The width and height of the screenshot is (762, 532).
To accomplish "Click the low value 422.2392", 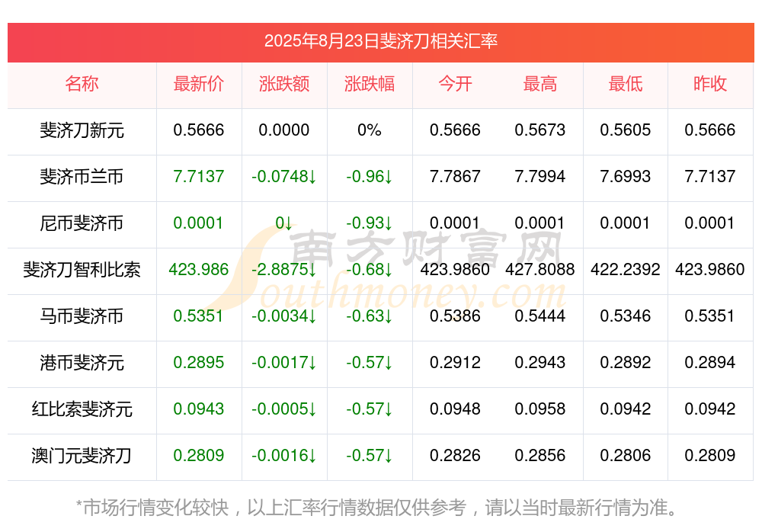I will point(625,269).
